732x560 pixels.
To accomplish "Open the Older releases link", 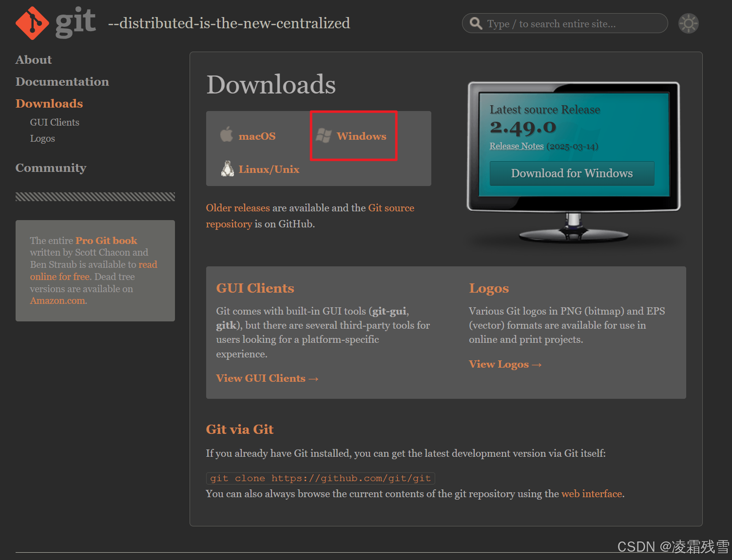I will pyautogui.click(x=238, y=208).
